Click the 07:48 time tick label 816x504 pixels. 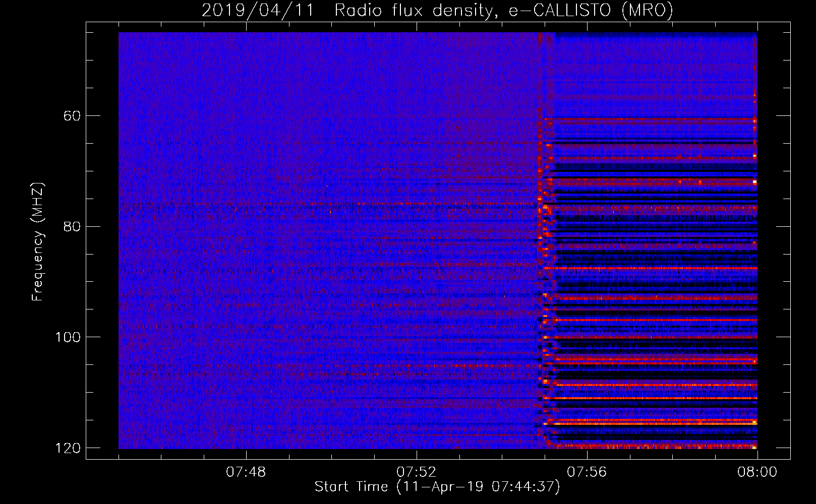[x=246, y=472]
